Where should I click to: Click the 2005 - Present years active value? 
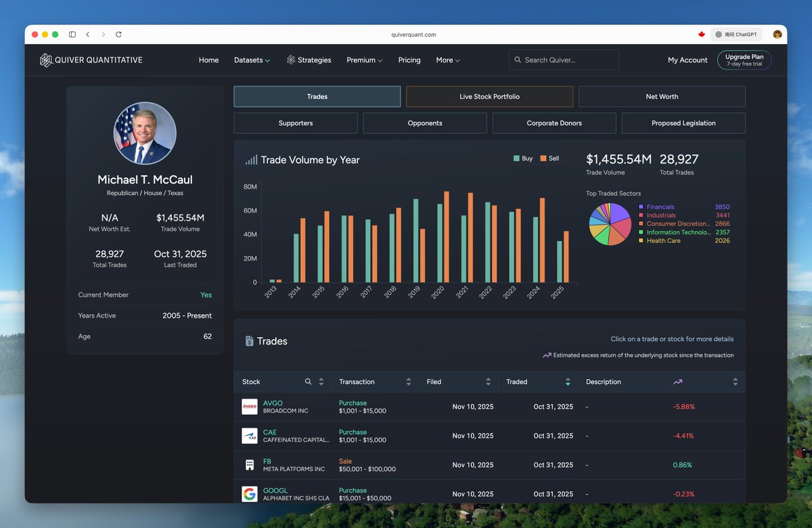187,316
